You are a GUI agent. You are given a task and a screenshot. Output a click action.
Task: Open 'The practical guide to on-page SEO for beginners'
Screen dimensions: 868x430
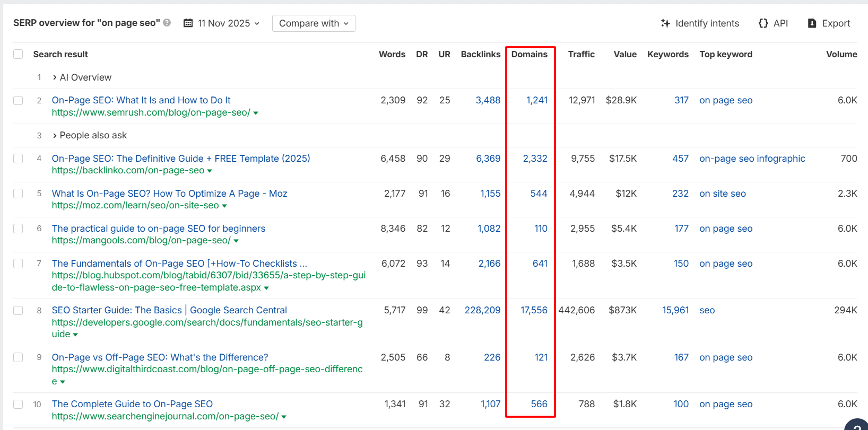159,229
